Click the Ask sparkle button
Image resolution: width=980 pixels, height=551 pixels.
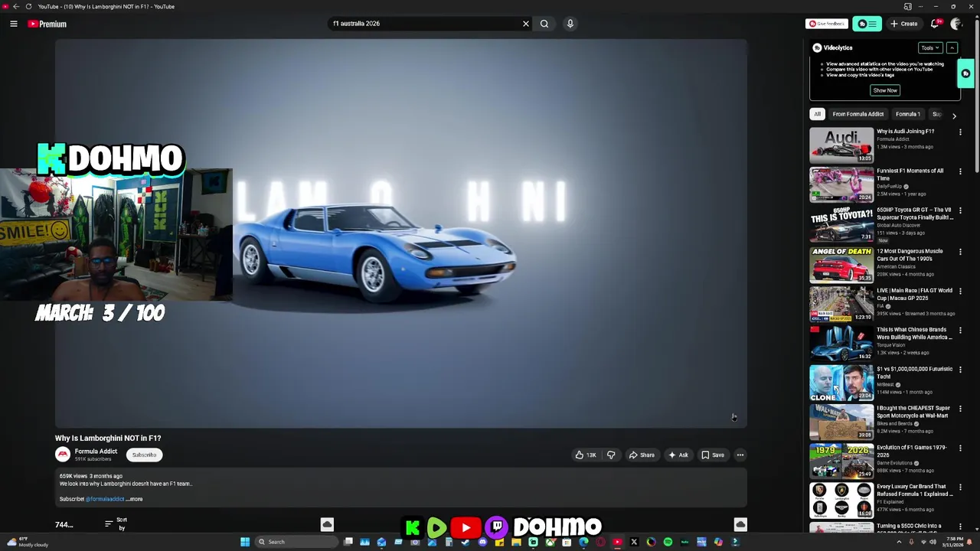(x=678, y=455)
